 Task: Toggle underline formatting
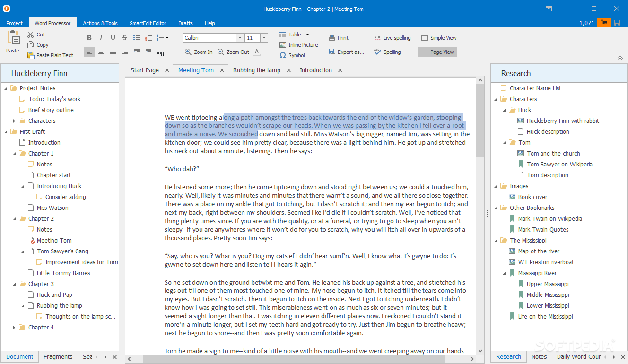(113, 38)
